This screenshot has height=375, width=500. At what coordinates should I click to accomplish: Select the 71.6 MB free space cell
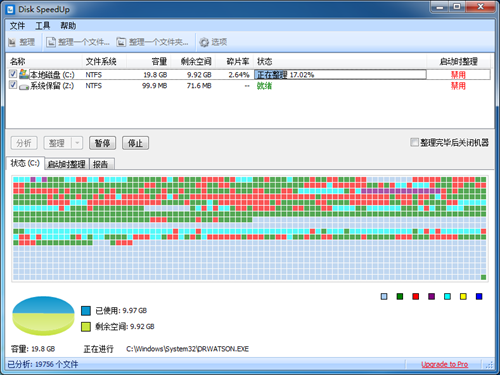coord(199,86)
